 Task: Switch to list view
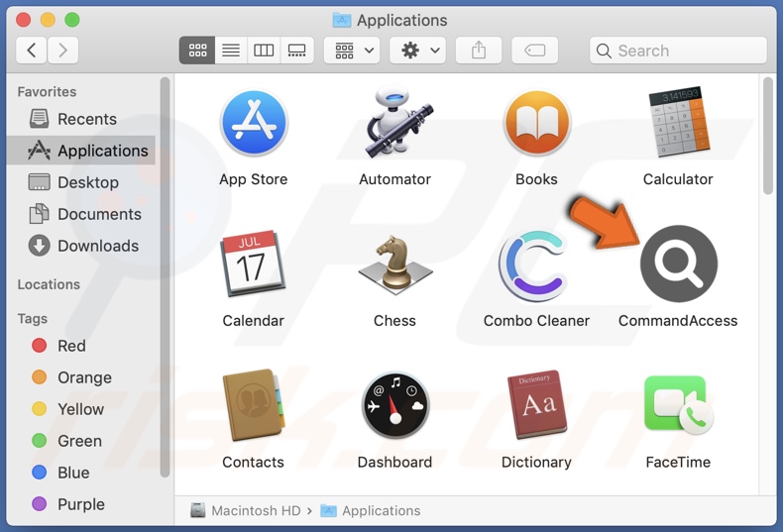click(231, 51)
